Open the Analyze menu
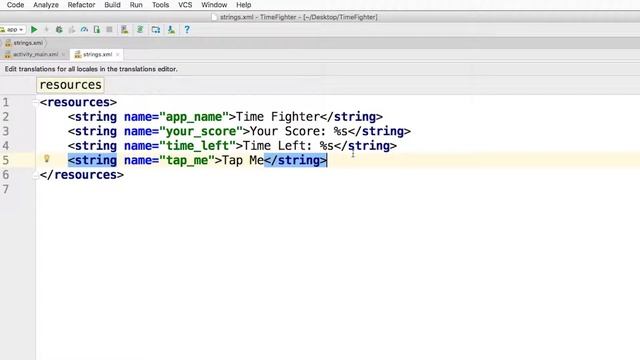 click(46, 5)
